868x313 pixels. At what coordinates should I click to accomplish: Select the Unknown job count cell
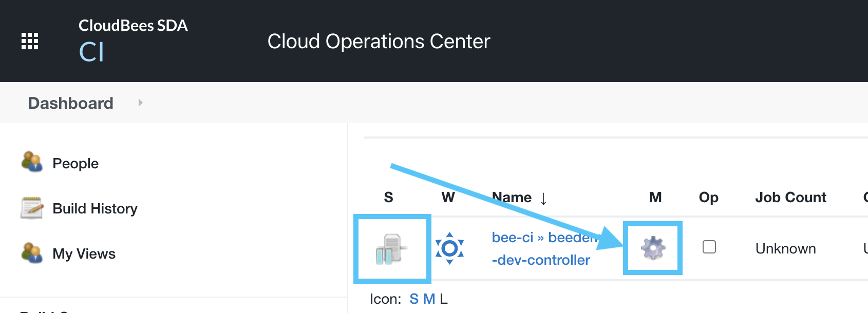tap(785, 248)
